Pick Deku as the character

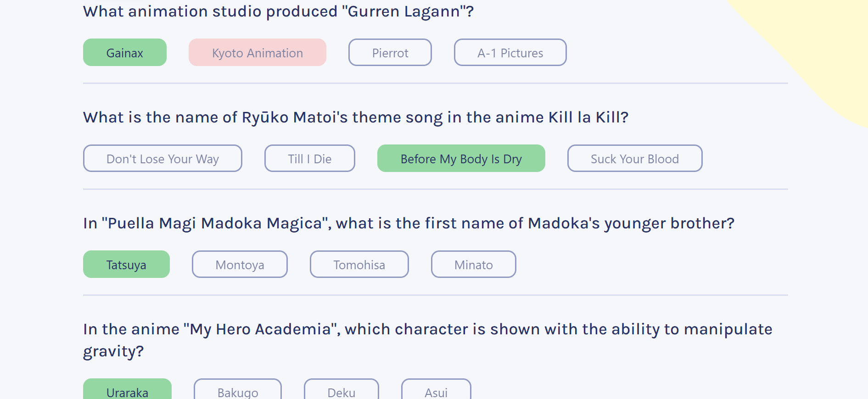341,391
